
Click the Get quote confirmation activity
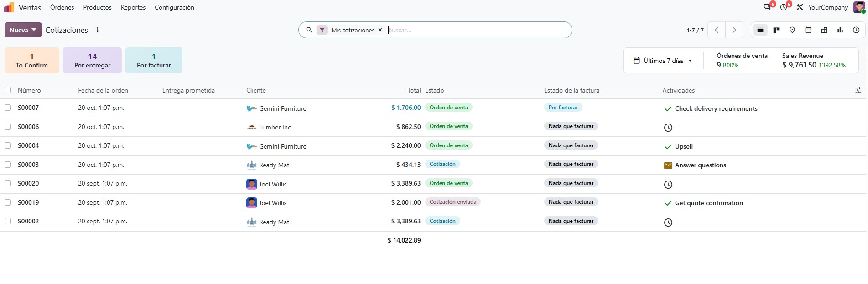click(x=709, y=203)
